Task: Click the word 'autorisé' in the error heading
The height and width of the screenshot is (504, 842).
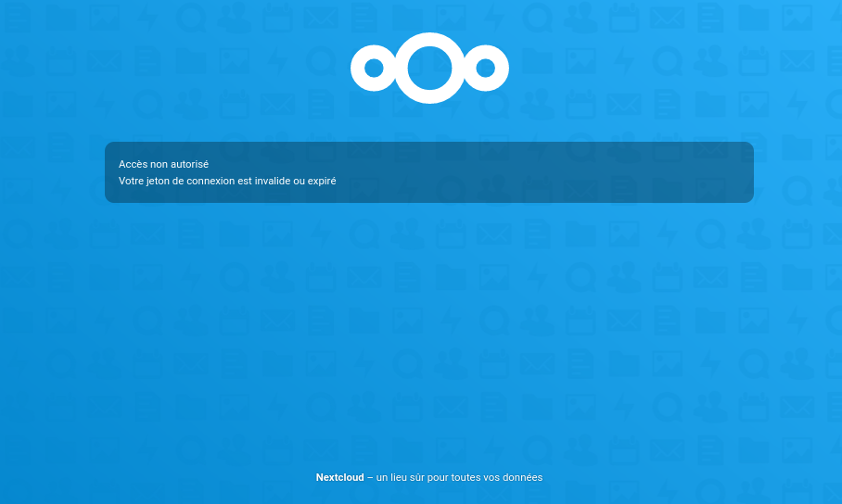Action: (x=188, y=164)
